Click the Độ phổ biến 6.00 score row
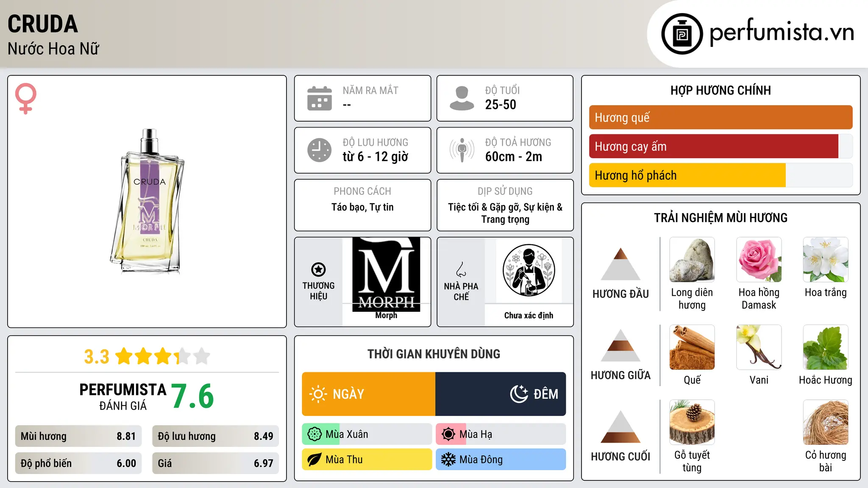 coord(78,463)
